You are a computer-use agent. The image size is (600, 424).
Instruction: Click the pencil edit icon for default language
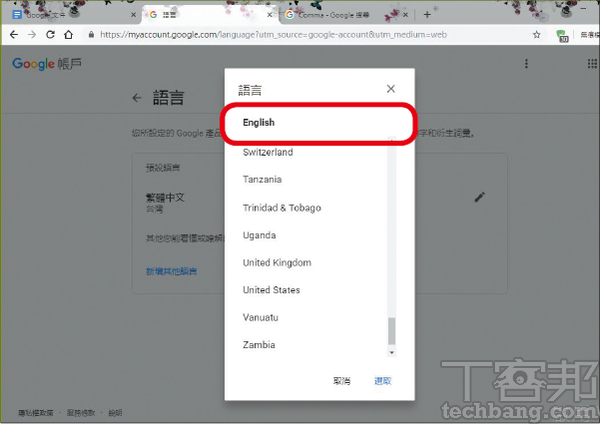coord(479,197)
